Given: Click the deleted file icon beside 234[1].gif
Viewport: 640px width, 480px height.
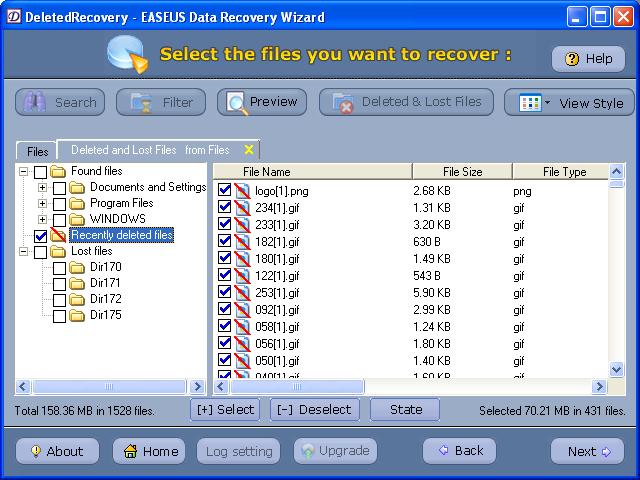Looking at the screenshot, I should point(242,208).
